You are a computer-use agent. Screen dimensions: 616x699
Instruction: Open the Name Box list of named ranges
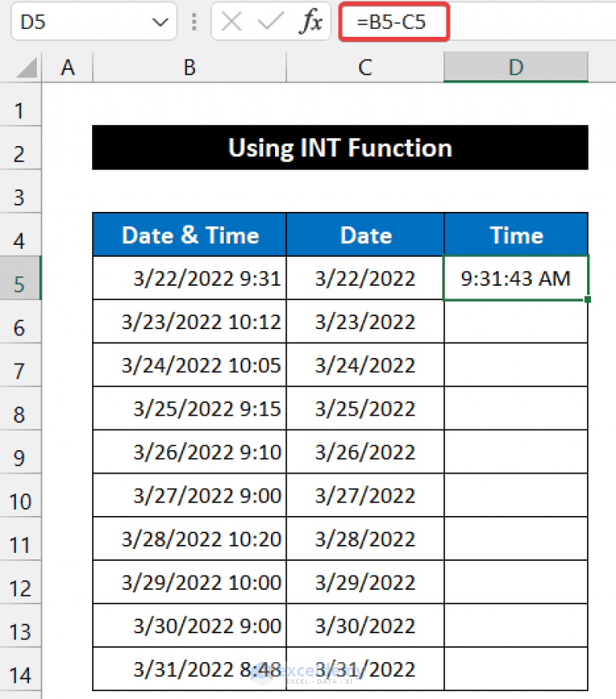coord(159,22)
